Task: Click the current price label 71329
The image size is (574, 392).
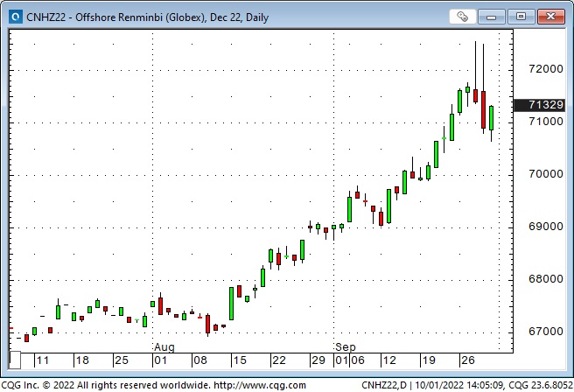Action: pyautogui.click(x=539, y=105)
